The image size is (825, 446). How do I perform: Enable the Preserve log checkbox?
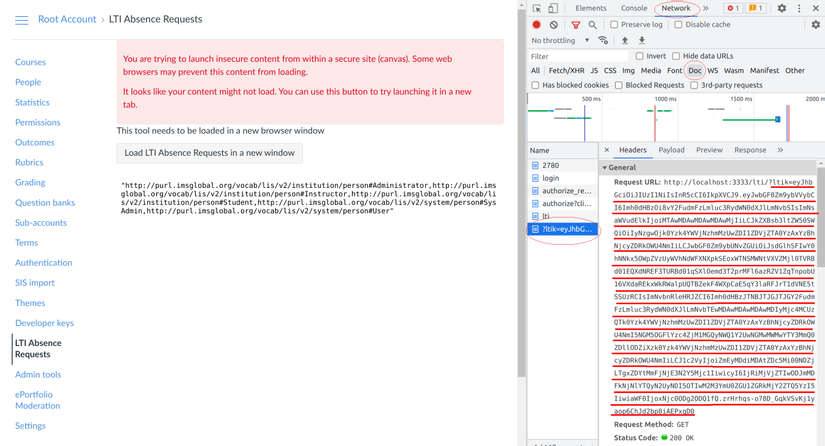614,25
